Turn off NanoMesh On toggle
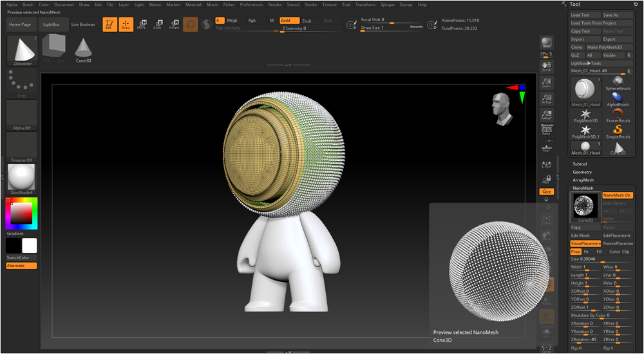Viewport: 644px width, 354px height. tap(617, 195)
